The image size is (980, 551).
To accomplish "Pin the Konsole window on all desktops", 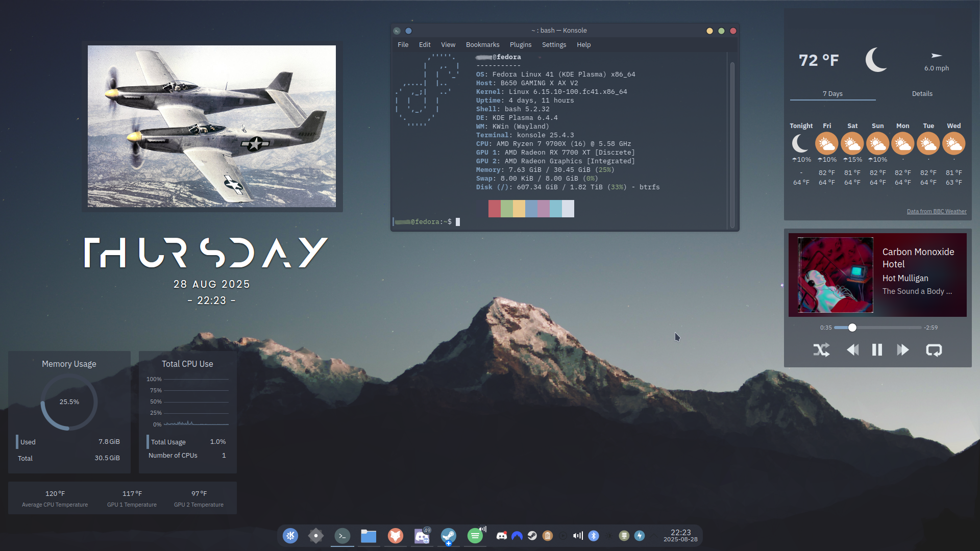I will (408, 31).
